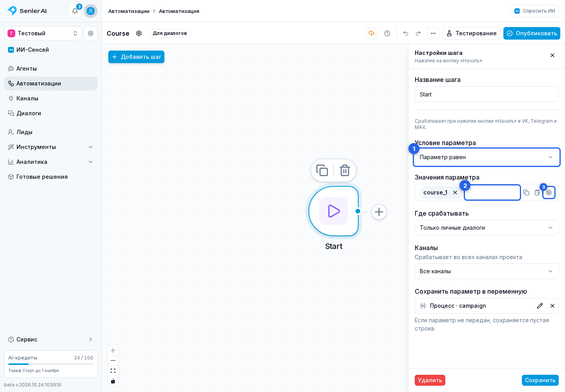Screen dimensions: 565x392
Task: Open the help question mark icon
Action: [x=387, y=33]
